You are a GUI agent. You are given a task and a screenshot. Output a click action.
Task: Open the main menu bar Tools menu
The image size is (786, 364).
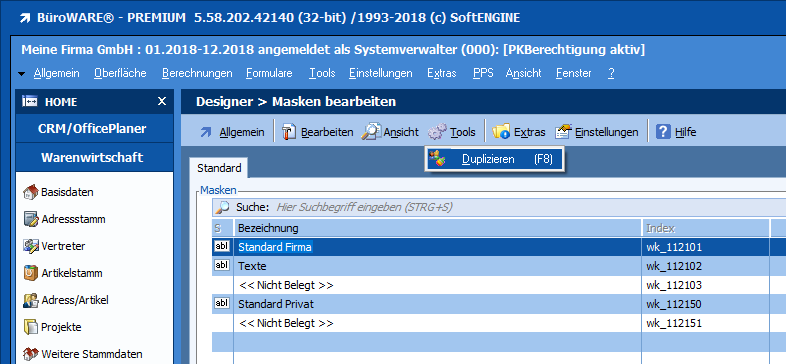click(322, 73)
